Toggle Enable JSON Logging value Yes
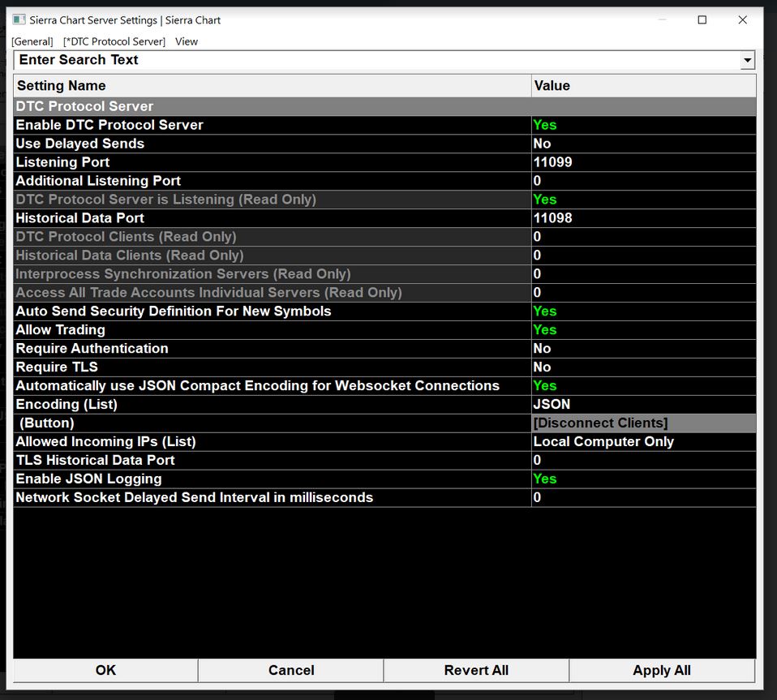The image size is (777, 700). coord(644,479)
